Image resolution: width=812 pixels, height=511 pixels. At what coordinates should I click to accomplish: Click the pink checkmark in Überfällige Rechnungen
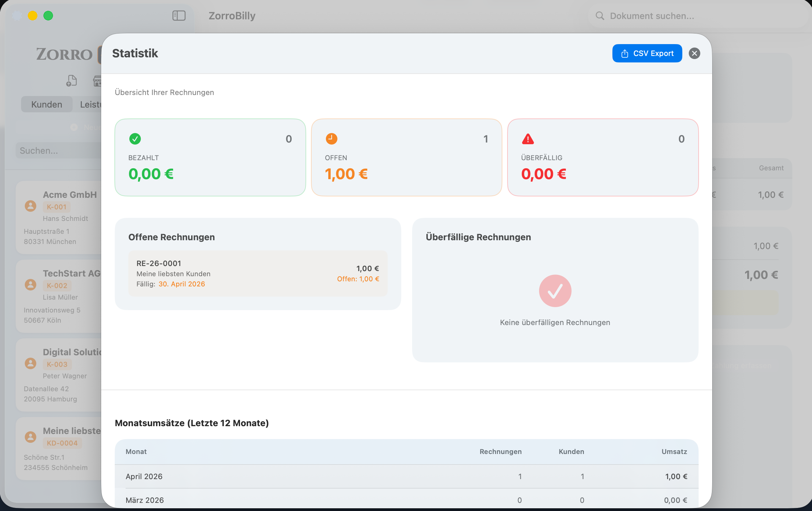point(555,291)
